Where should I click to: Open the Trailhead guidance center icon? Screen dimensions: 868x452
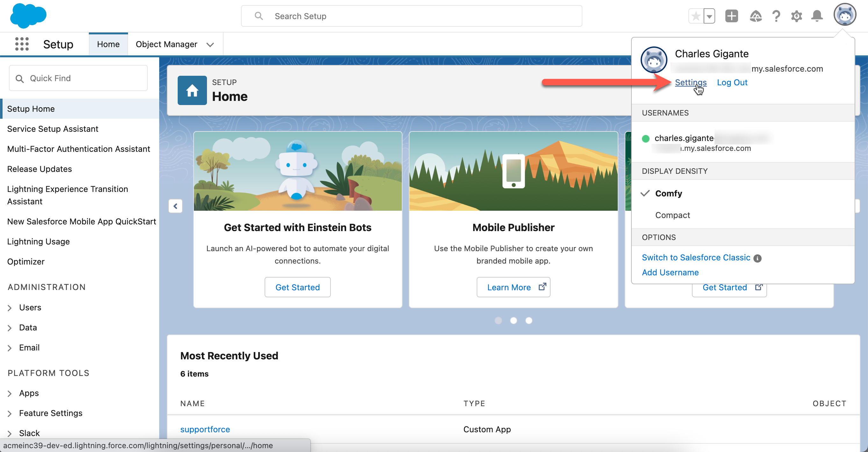click(x=756, y=16)
